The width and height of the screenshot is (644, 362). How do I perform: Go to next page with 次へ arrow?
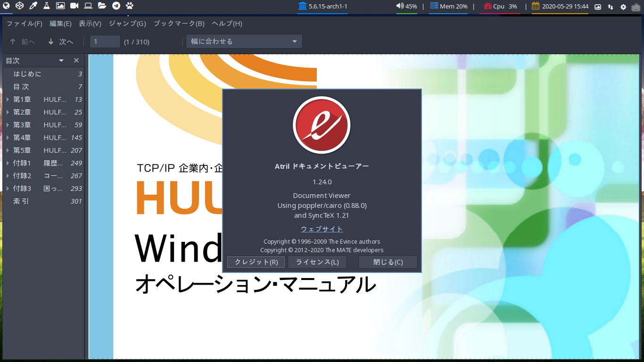(x=60, y=41)
